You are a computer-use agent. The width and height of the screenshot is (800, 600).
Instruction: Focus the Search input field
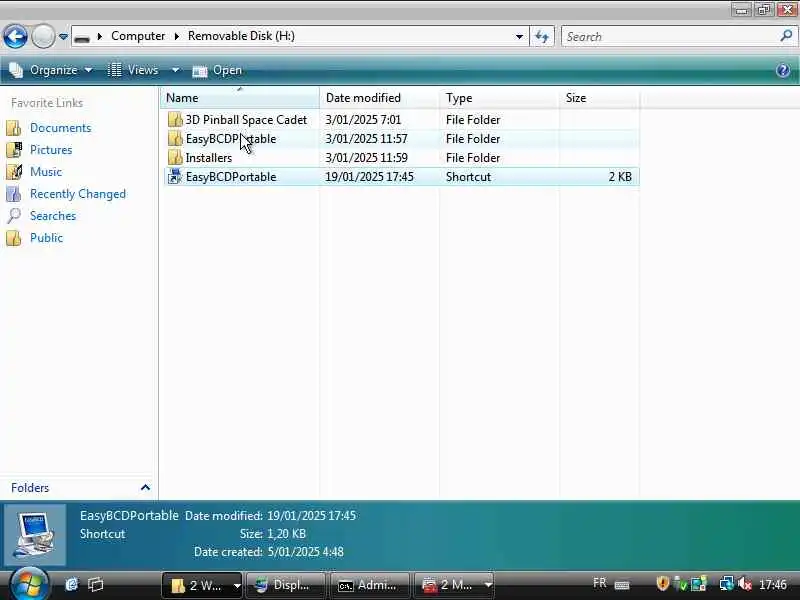coord(670,36)
